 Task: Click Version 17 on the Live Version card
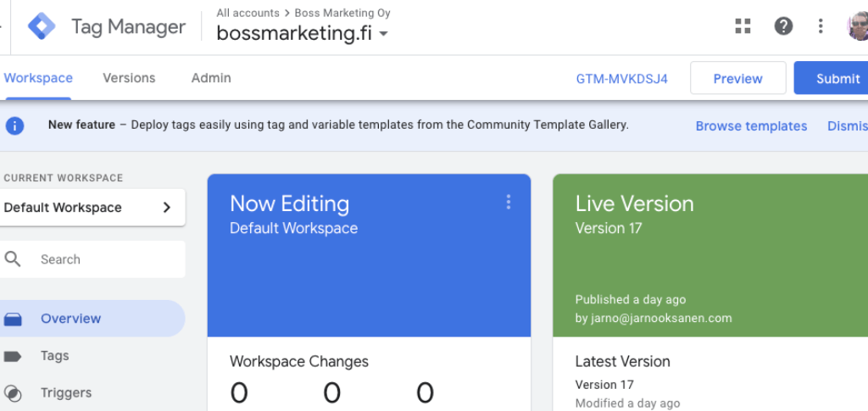click(x=609, y=228)
